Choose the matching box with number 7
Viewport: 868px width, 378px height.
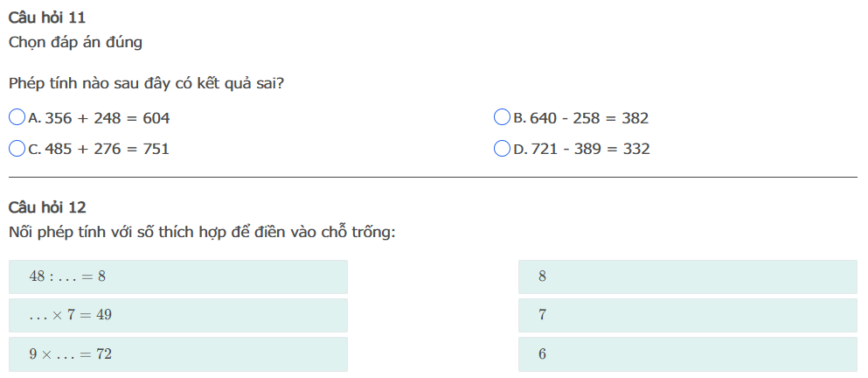(687, 315)
